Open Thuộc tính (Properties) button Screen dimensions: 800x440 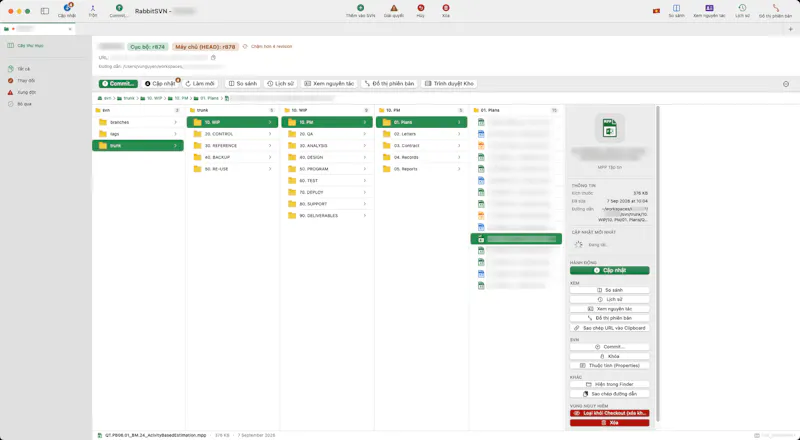(x=610, y=365)
